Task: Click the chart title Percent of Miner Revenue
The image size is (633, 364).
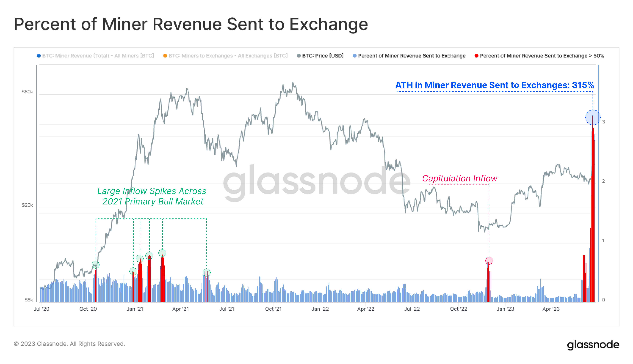Action: click(191, 24)
